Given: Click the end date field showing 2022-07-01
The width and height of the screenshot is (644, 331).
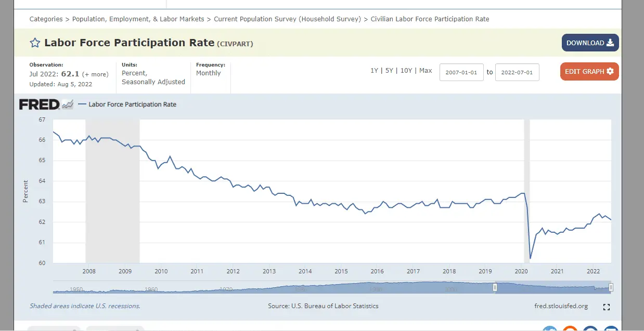Looking at the screenshot, I should (517, 73).
